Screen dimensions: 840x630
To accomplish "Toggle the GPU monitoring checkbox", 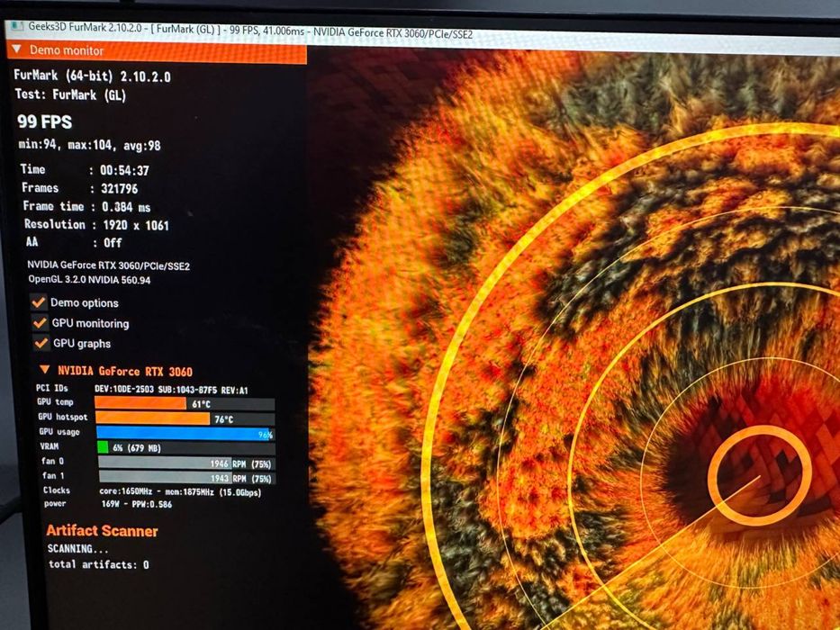I will pos(41,322).
